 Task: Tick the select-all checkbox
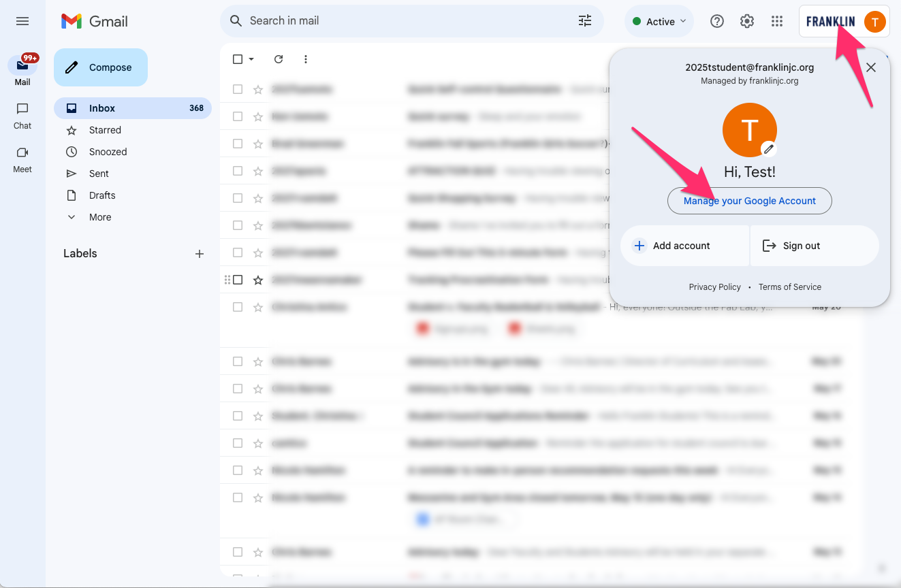(238, 59)
